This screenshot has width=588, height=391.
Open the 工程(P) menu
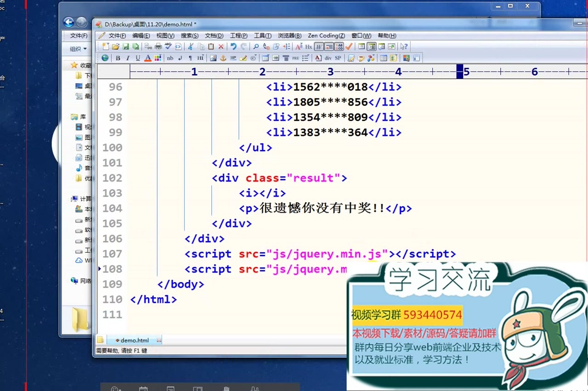pos(239,35)
